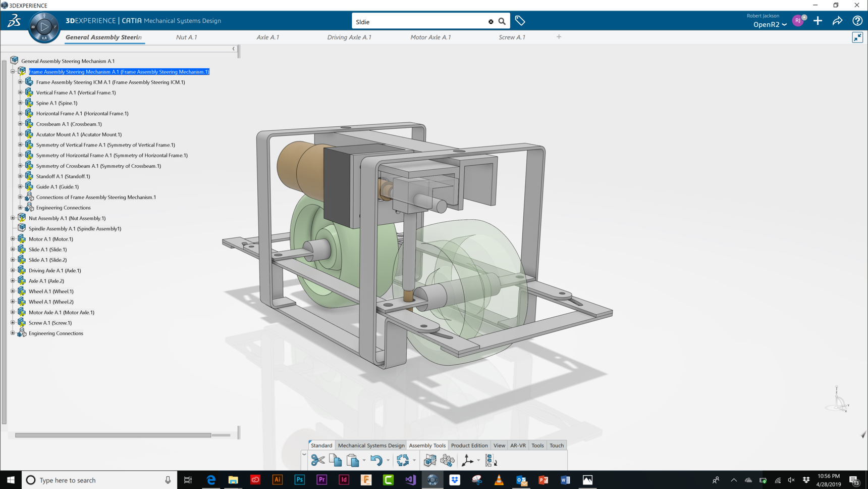
Task: Open the Product Edition toolbar tab
Action: point(469,446)
